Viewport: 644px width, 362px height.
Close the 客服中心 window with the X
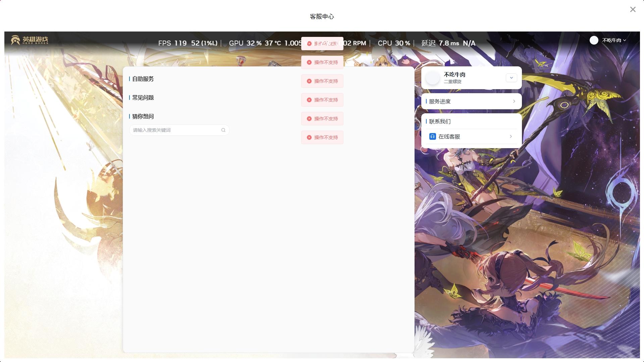tap(633, 9)
